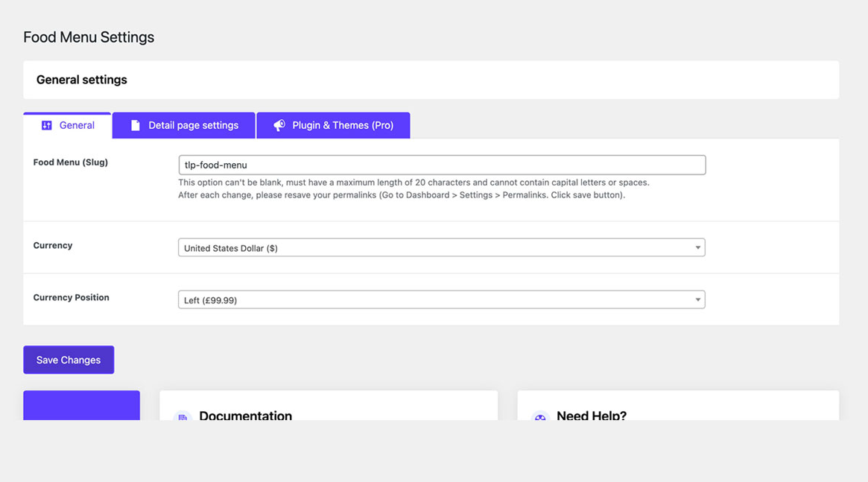The width and height of the screenshot is (868, 482).
Task: Click the Currency Position field label
Action: (x=72, y=297)
